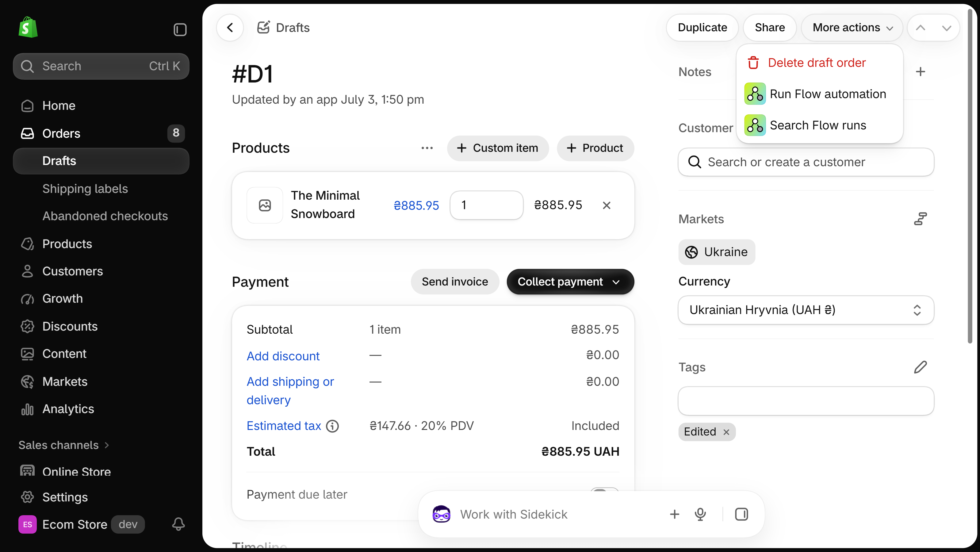Viewport: 980px width, 552px height.
Task: Edit tags using the pencil icon
Action: [x=920, y=367]
